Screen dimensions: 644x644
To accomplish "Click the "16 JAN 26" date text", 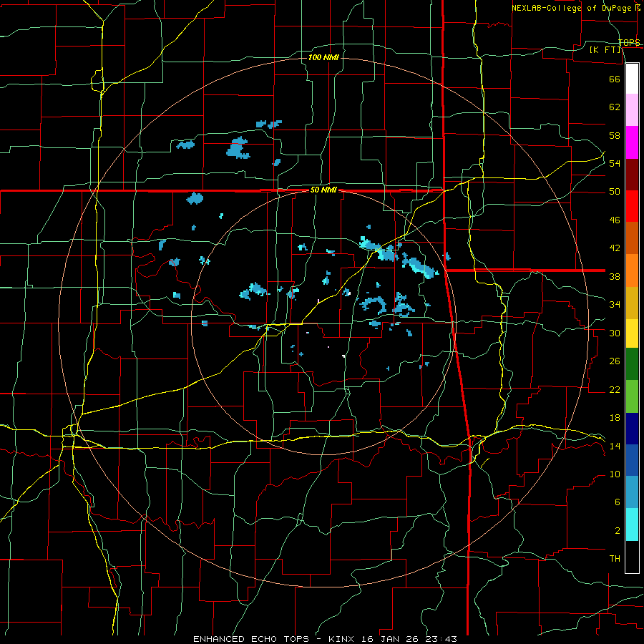I will coord(392,639).
